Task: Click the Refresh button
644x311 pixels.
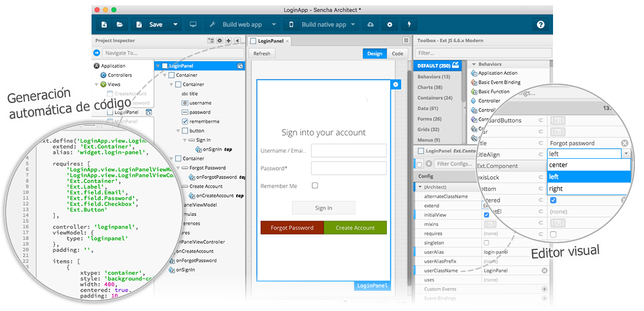Action: pyautogui.click(x=262, y=54)
